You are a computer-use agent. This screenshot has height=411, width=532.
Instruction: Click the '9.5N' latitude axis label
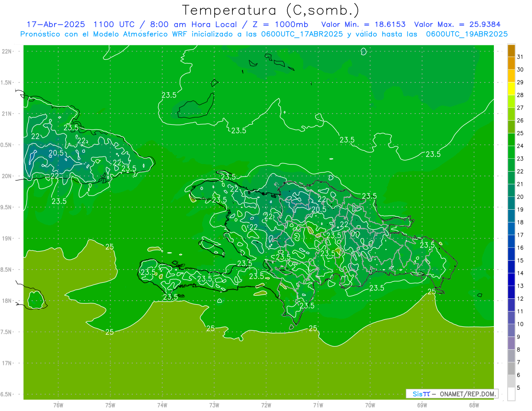7,207
